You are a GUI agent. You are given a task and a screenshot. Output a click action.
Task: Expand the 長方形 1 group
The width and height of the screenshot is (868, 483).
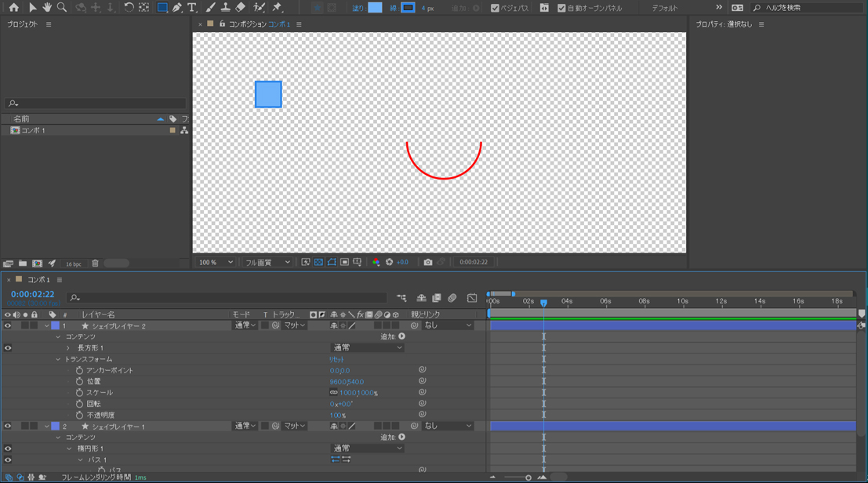click(68, 348)
